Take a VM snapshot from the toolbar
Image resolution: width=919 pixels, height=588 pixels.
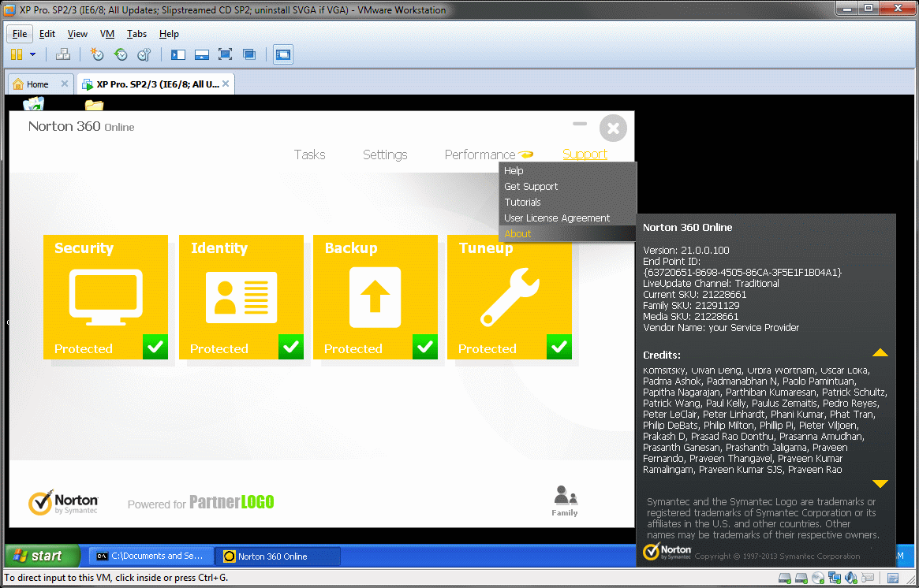[x=96, y=54]
